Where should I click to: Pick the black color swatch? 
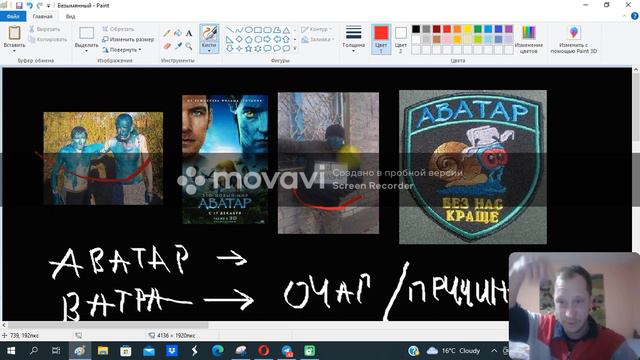tap(416, 29)
